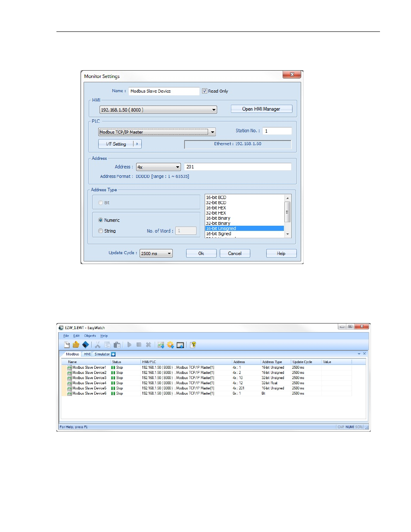Close the Monitor Settings dialog

pos(292,75)
